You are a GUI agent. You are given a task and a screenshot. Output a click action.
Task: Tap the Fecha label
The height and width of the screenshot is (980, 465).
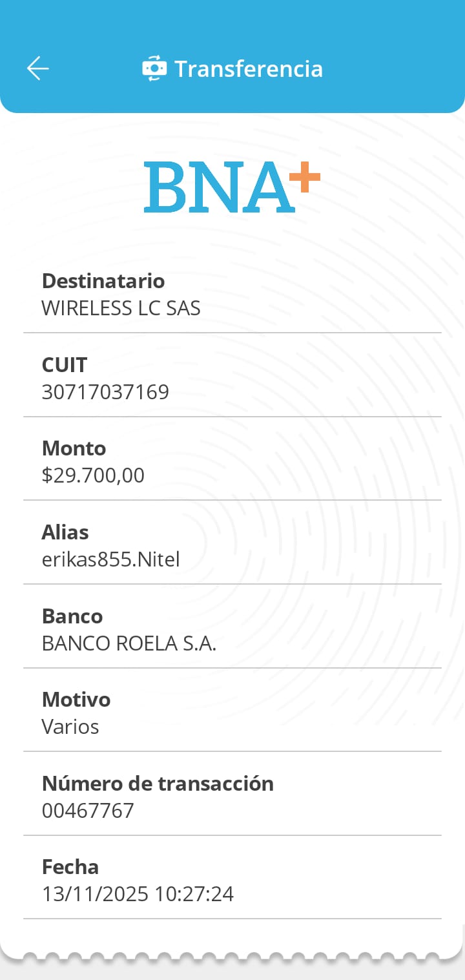pos(70,867)
